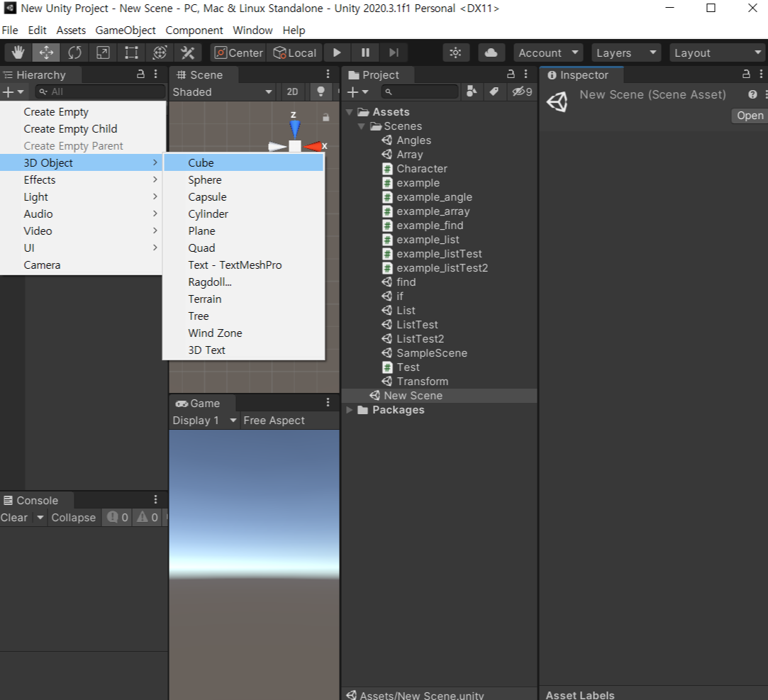Viewport: 768px width, 700px height.
Task: Open Free Aspect dropdown
Action: (274, 421)
